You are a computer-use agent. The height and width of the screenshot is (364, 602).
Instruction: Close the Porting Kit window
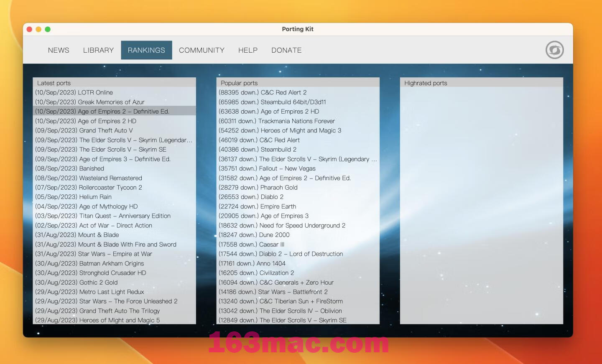tap(29, 29)
